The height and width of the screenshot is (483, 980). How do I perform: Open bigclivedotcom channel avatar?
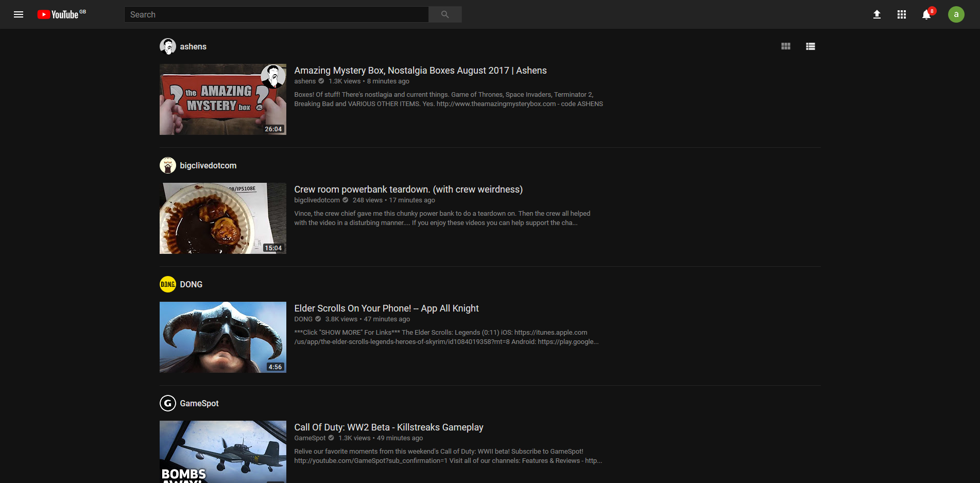(x=168, y=165)
